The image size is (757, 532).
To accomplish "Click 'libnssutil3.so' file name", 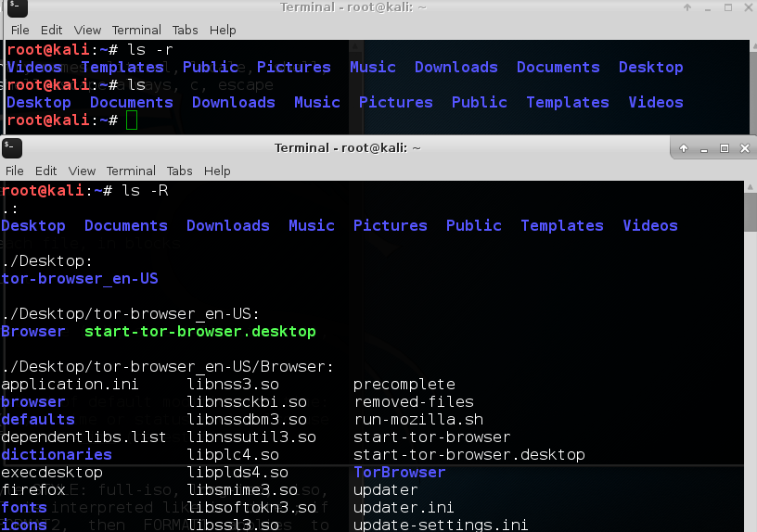I will (251, 437).
